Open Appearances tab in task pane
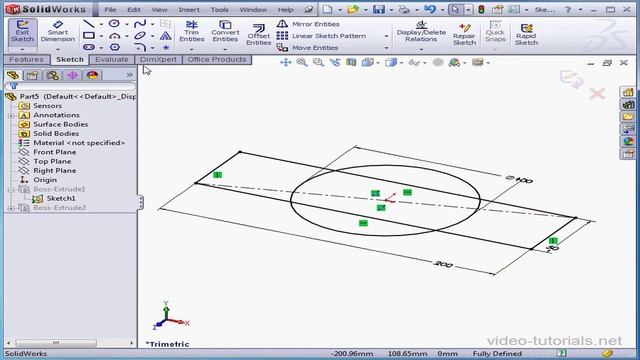 tap(629, 141)
